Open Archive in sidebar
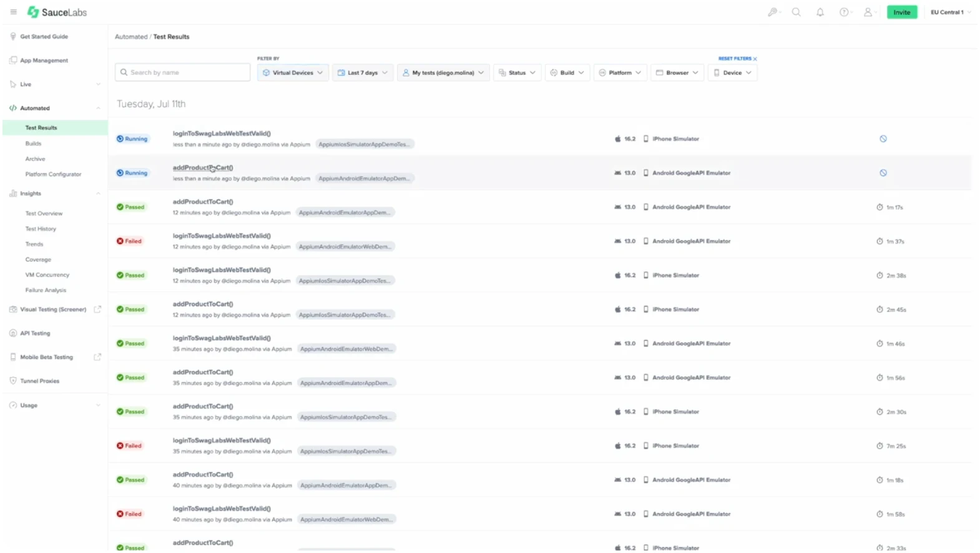Screen dimensions: 980x553 (x=35, y=159)
